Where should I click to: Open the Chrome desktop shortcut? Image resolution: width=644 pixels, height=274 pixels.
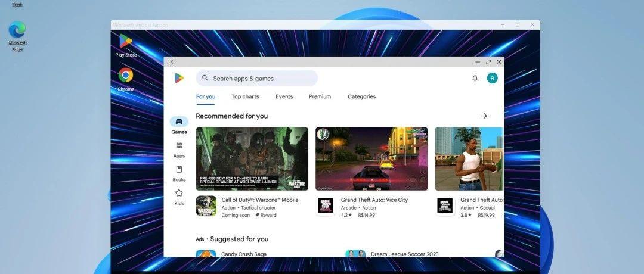click(126, 79)
